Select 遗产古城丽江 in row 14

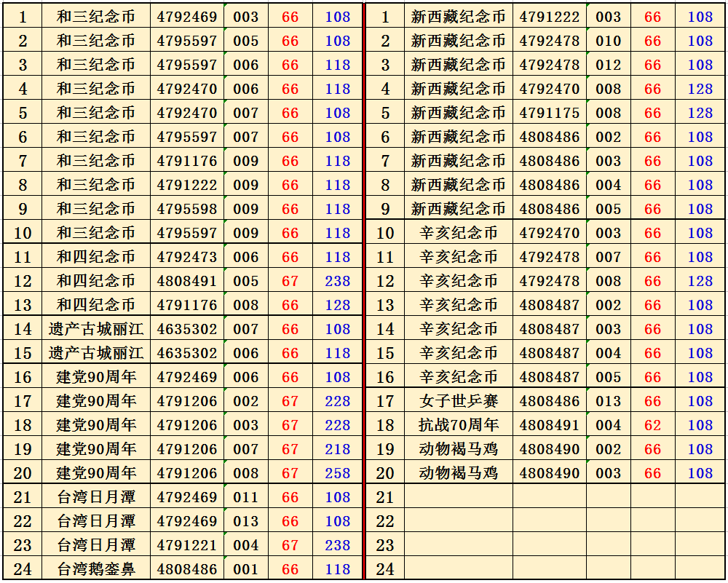click(x=96, y=329)
